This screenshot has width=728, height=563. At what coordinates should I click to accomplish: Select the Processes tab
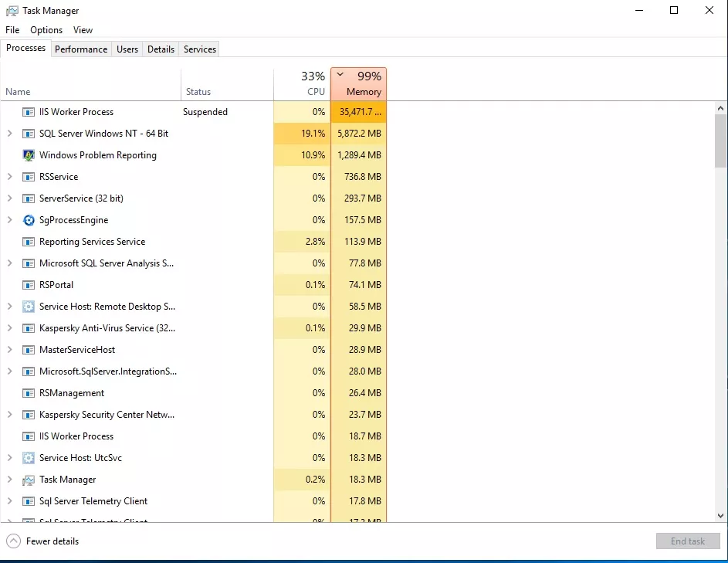click(25, 49)
